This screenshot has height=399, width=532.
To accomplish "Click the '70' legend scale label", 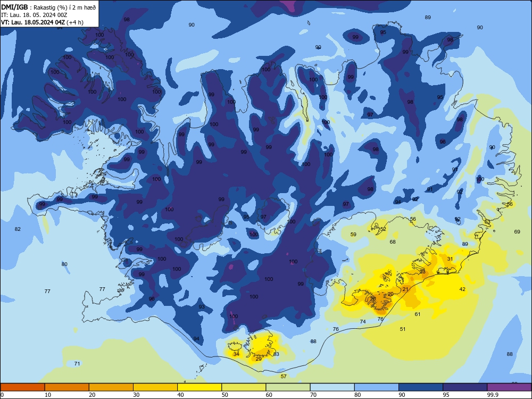I will click(313, 395).
